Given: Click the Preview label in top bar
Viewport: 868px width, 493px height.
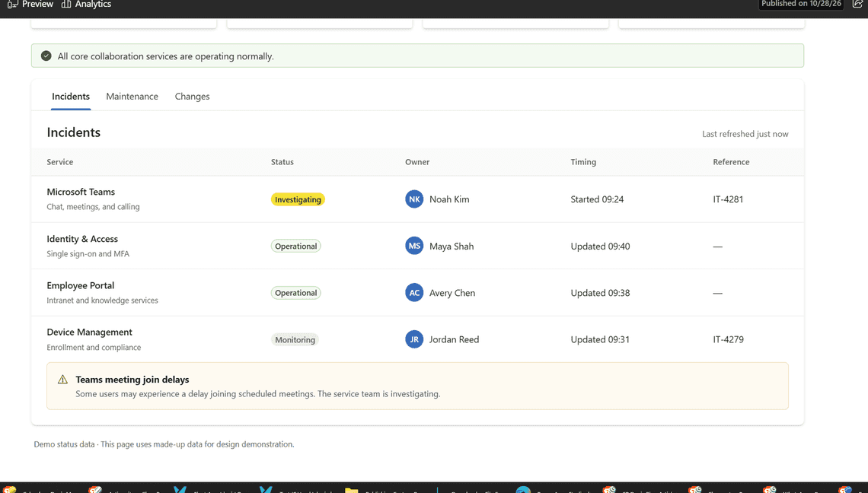Looking at the screenshot, I should pyautogui.click(x=37, y=4).
